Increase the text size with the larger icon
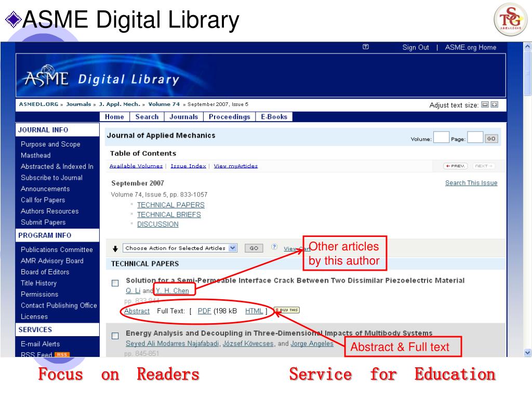Viewport: 532px width, 399px height. [495, 104]
